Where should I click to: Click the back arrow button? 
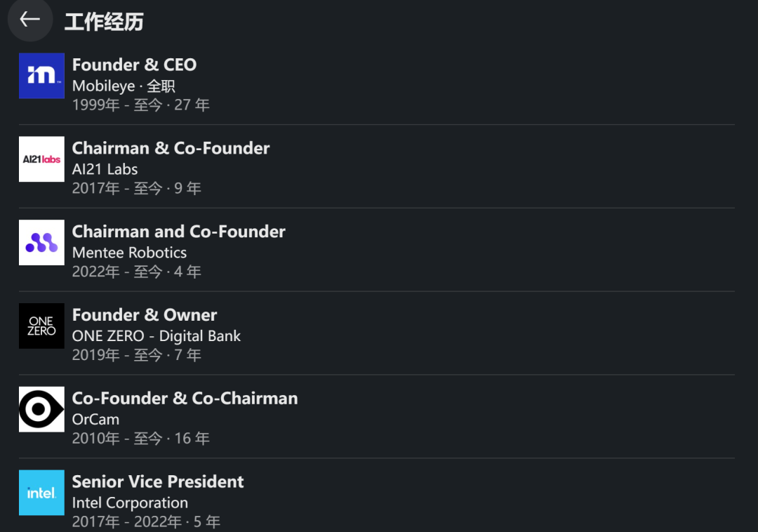click(30, 20)
